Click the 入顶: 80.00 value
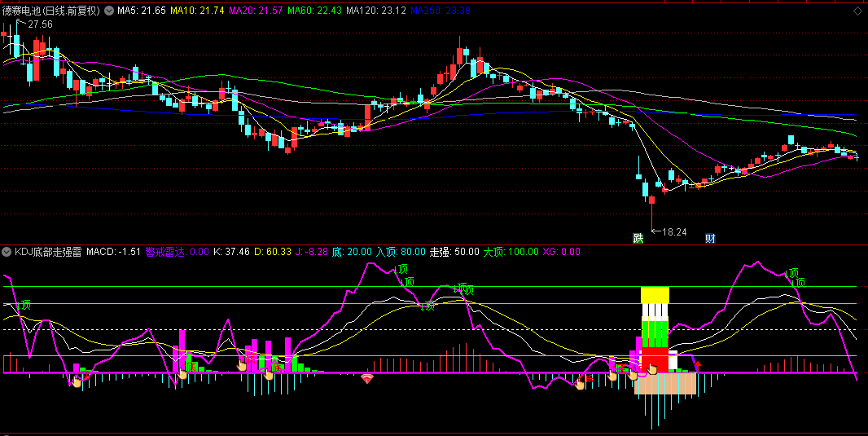The width and height of the screenshot is (868, 436). pos(401,252)
